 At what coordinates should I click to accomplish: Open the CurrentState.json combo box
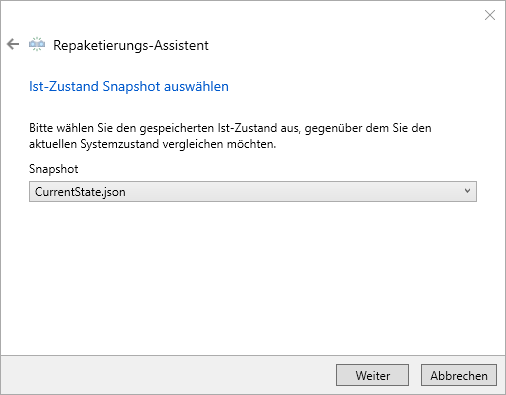pyautogui.click(x=253, y=192)
